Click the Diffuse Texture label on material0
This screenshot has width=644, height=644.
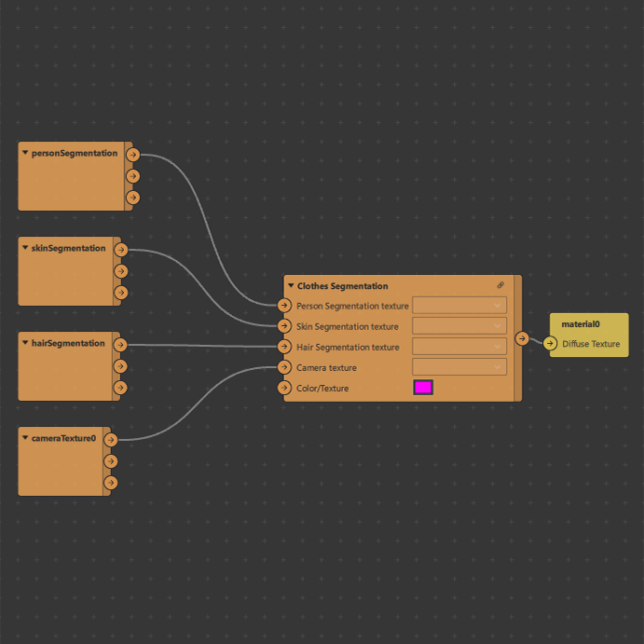pyautogui.click(x=591, y=344)
